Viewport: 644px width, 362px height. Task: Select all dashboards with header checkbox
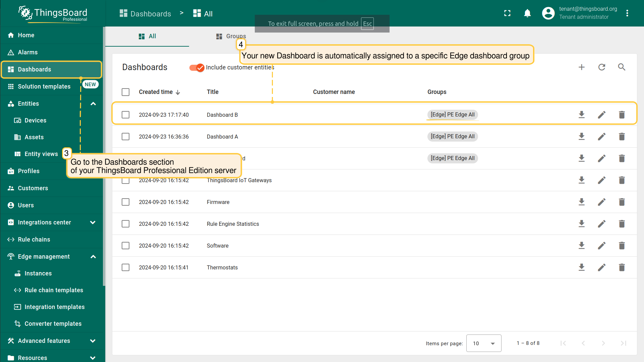click(x=126, y=92)
